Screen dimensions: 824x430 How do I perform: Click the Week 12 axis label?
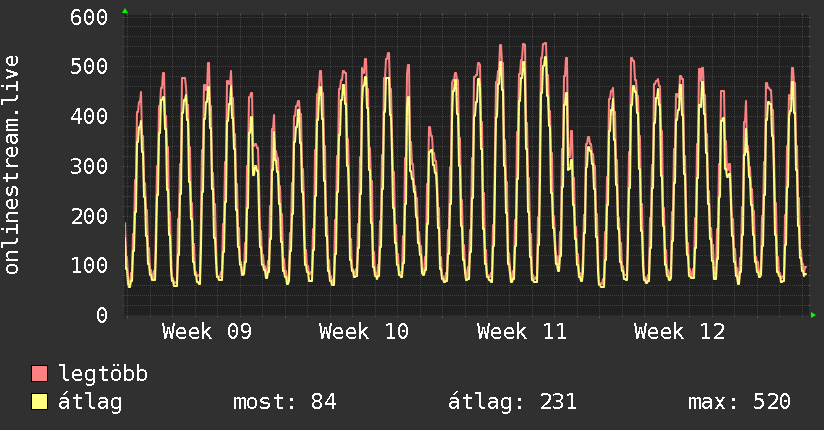(x=679, y=332)
